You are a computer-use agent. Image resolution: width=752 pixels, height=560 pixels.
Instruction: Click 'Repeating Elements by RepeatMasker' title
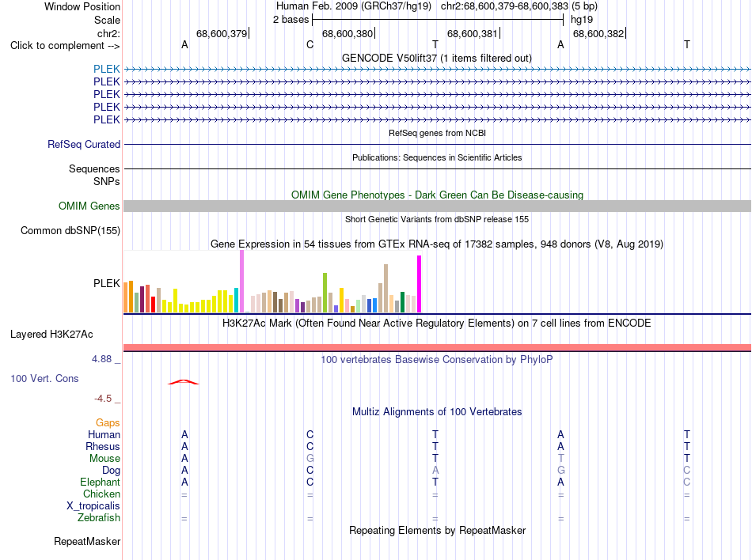[437, 530]
